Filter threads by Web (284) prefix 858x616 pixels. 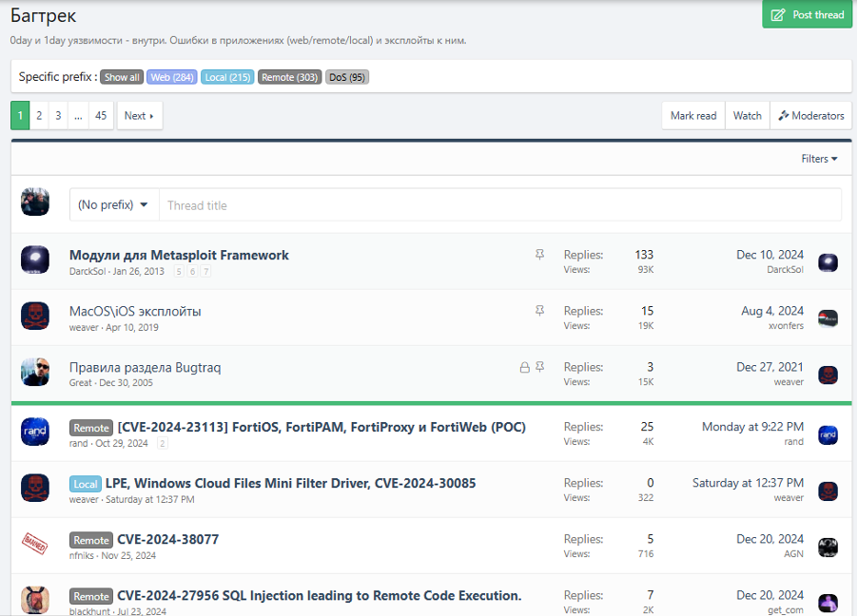[172, 77]
